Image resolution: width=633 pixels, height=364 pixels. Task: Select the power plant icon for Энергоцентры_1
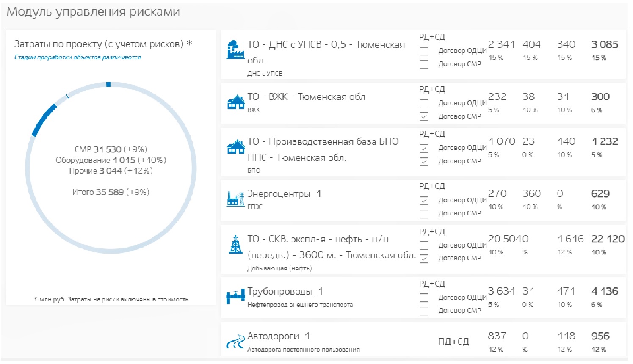[x=235, y=199]
